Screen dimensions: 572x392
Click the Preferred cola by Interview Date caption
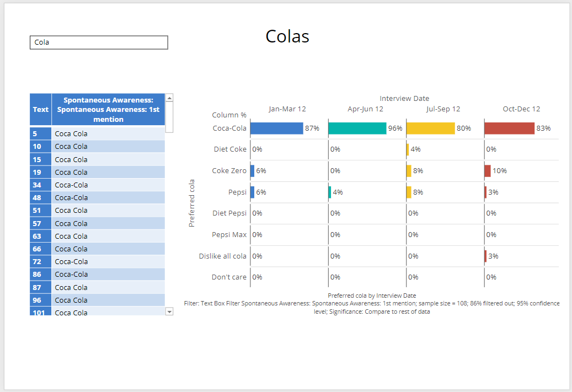(x=372, y=296)
